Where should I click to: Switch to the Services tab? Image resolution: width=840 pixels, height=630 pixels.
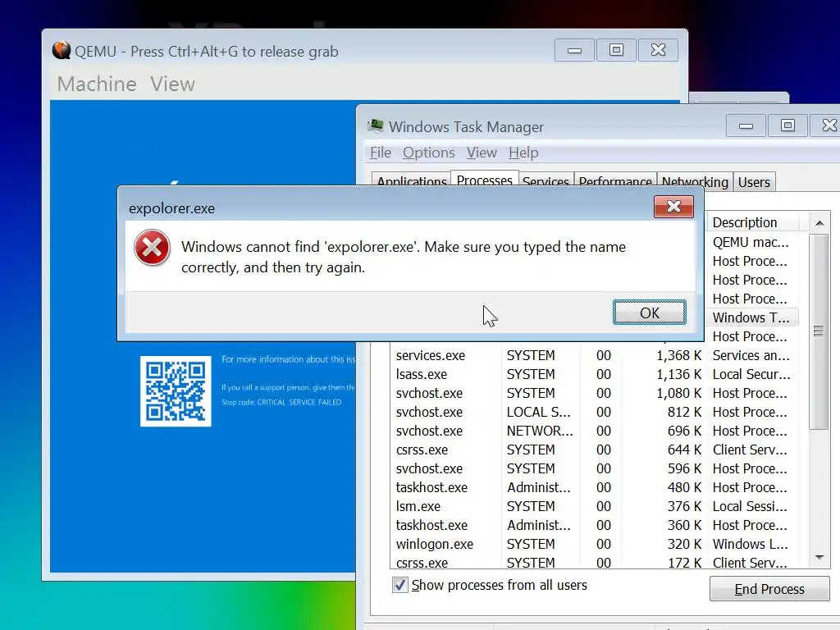(x=546, y=181)
